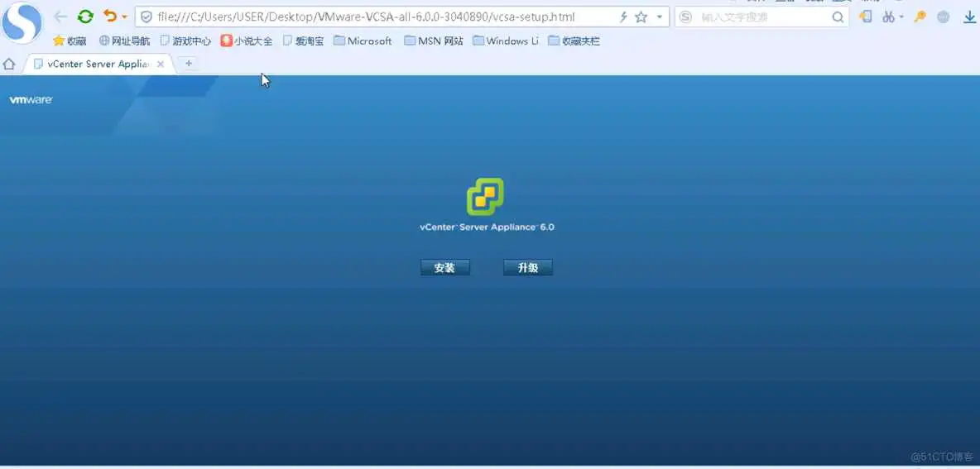Click the vCenter green-yellow product logo
Viewport: 980px width, 469px height.
point(486,197)
